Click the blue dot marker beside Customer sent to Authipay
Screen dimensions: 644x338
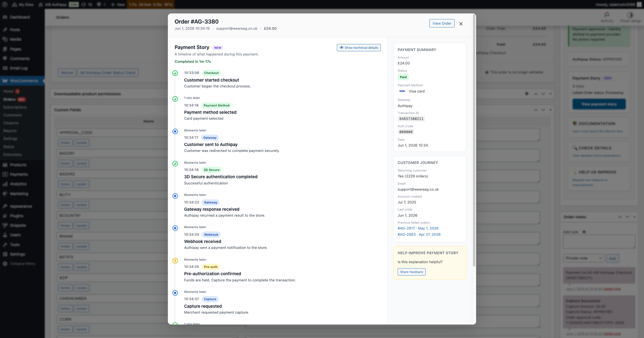click(175, 131)
